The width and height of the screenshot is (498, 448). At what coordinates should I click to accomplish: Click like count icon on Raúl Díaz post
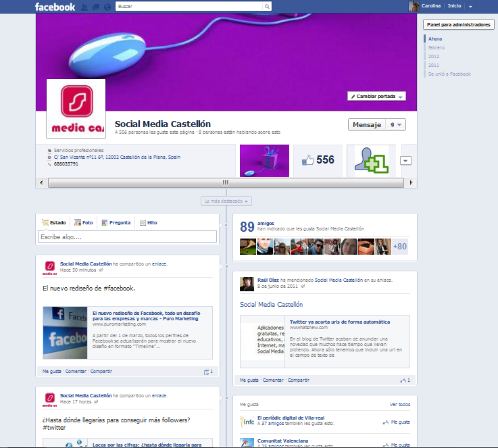coord(405,380)
